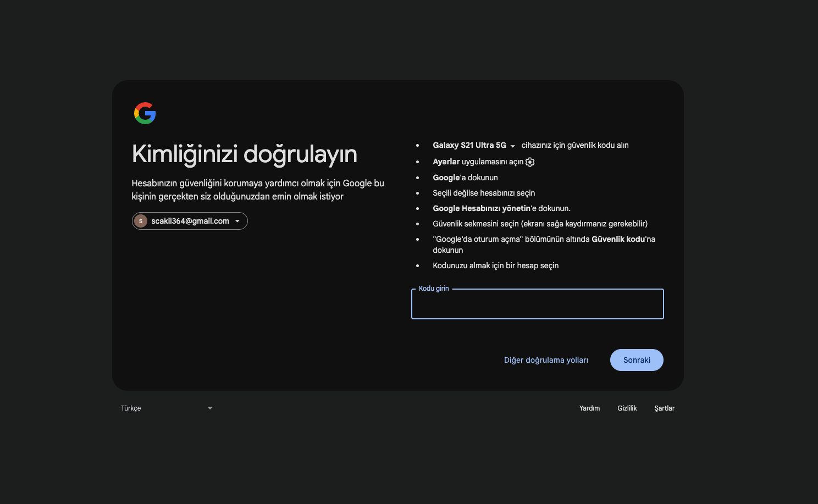Click the 'Güvenlik sekmesini seçin' step
Viewport: 818px width, 504px height.
(x=540, y=224)
